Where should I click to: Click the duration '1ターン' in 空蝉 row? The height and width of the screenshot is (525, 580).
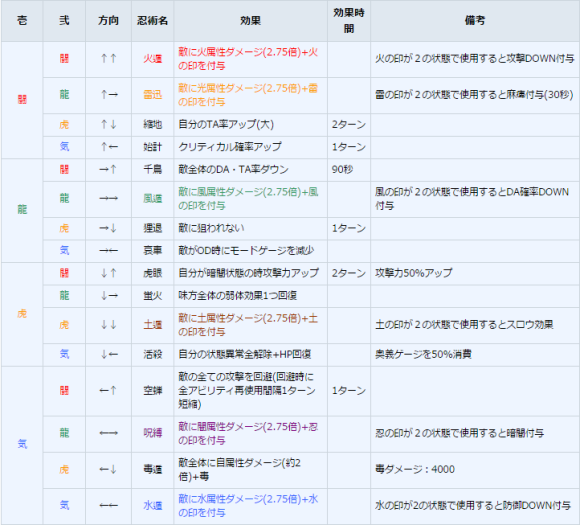[349, 391]
